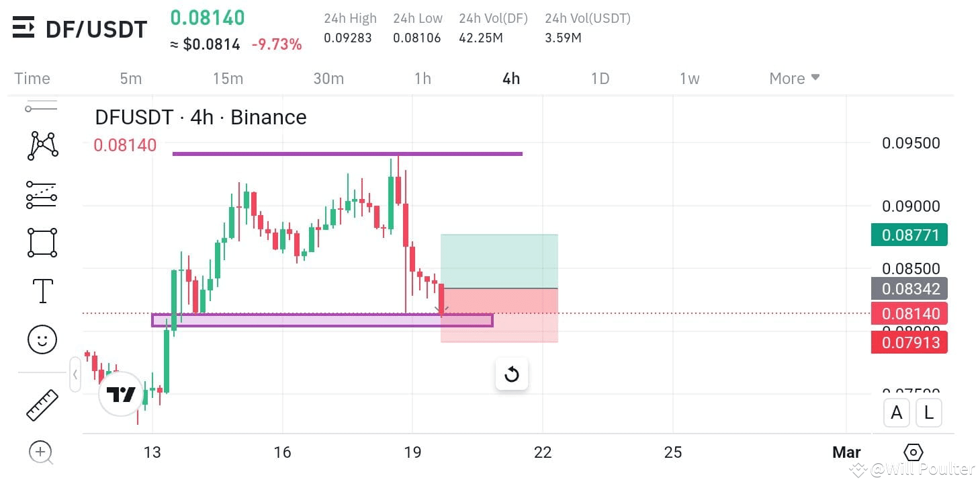Switch to the 1D timeframe tab
The height and width of the screenshot is (484, 980).
tap(599, 78)
